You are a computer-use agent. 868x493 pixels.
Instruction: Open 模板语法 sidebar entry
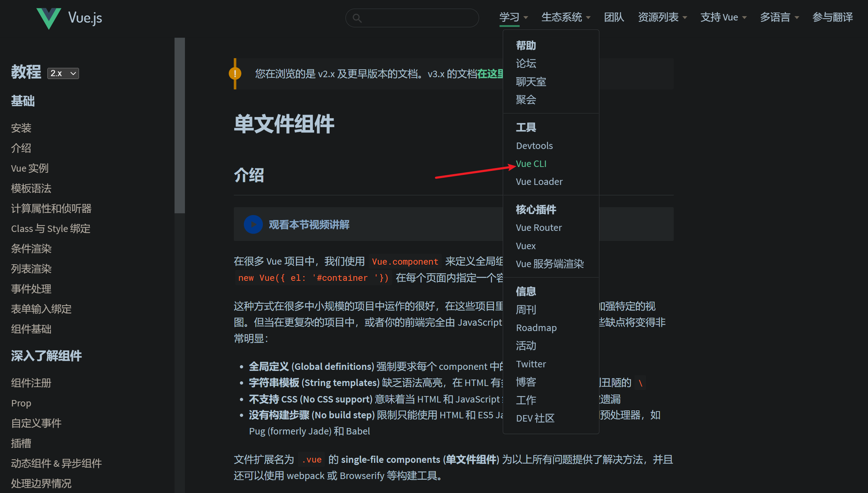(31, 188)
